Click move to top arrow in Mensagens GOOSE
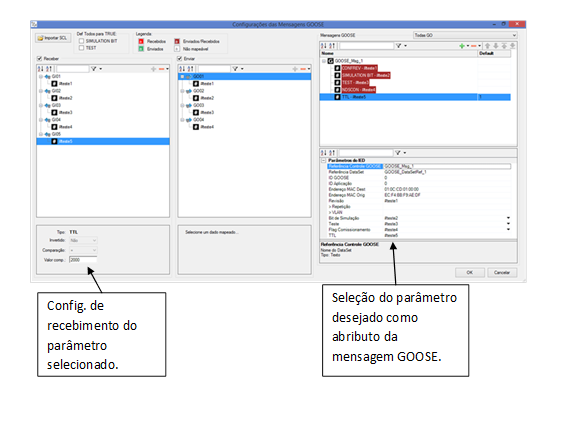This screenshot has height=425, width=571. (504, 46)
